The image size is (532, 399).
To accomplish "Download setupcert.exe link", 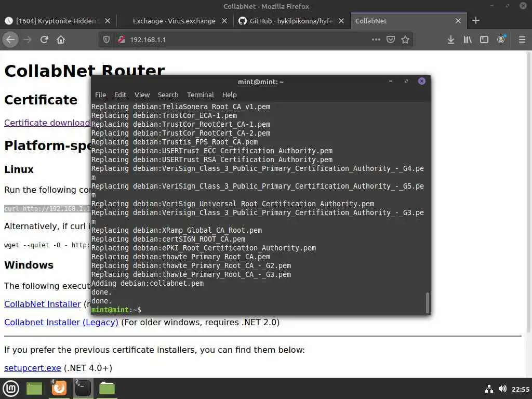I will click(x=33, y=368).
